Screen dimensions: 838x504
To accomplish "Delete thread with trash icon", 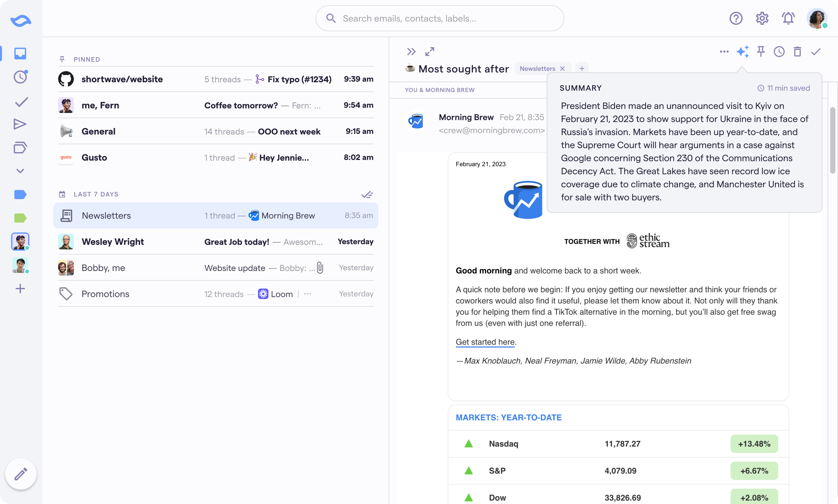I will 798,52.
